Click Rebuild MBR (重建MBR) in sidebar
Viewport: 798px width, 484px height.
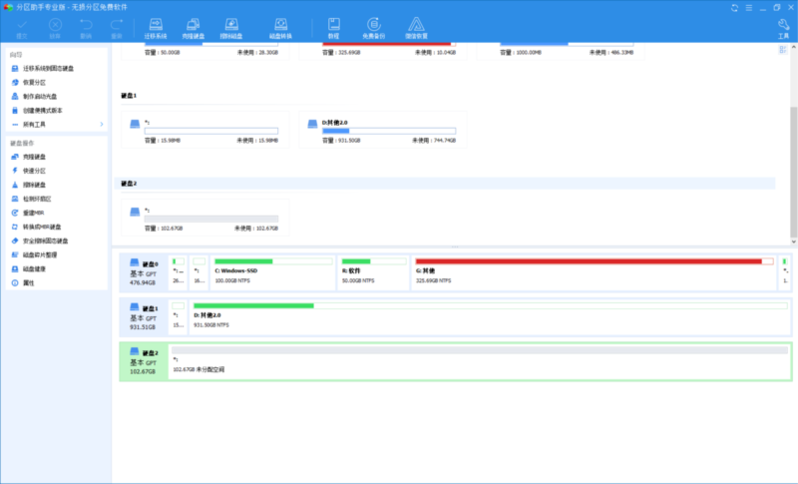tap(36, 213)
